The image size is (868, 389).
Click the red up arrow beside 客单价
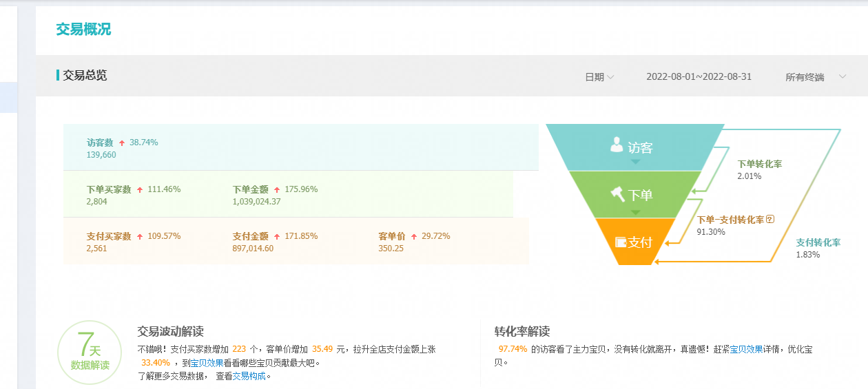pos(414,237)
